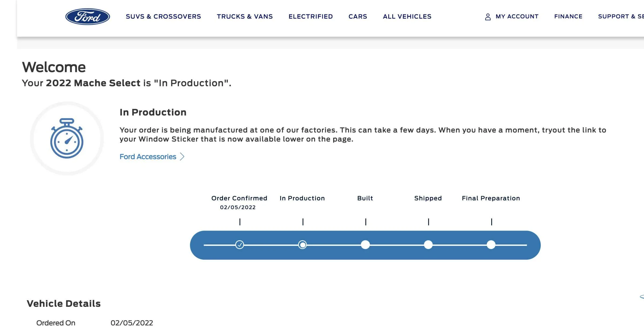The image size is (644, 331).
Task: Open the All Vehicles menu
Action: pos(407,17)
